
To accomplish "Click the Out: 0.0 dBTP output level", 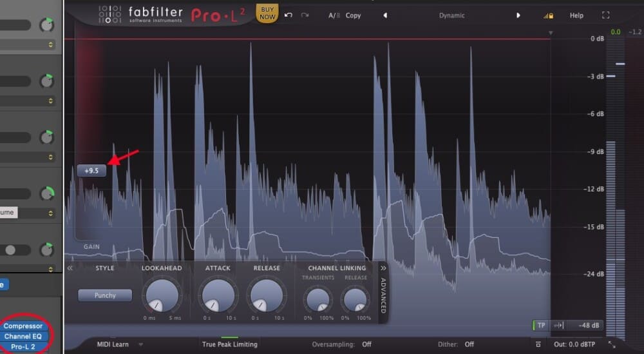I will click(x=574, y=344).
